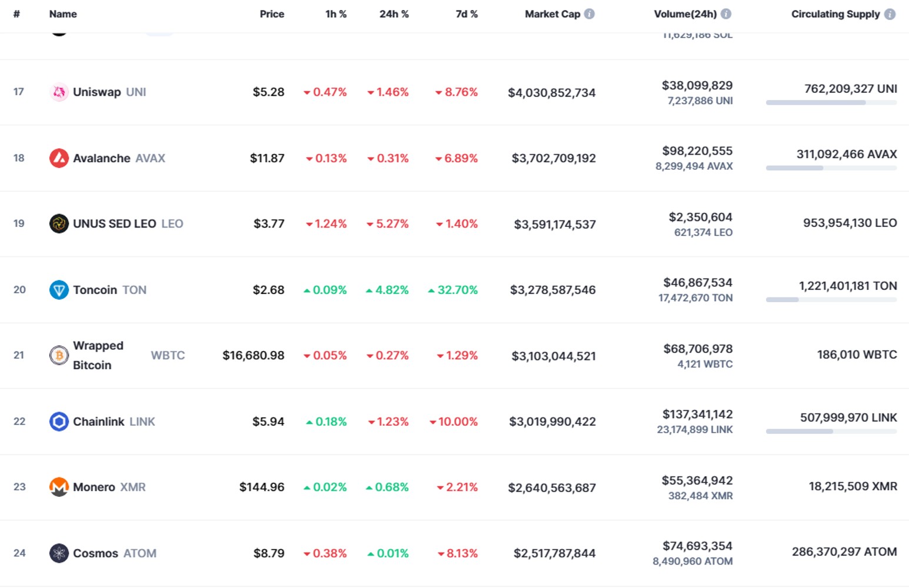Click the Chainlink hexagon logo icon
The width and height of the screenshot is (909, 588).
59,422
